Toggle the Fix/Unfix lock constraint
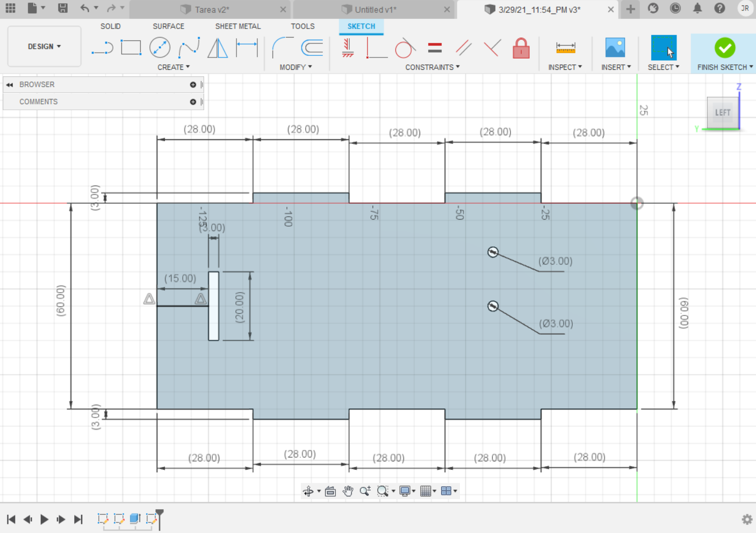This screenshot has width=756, height=533. point(521,48)
